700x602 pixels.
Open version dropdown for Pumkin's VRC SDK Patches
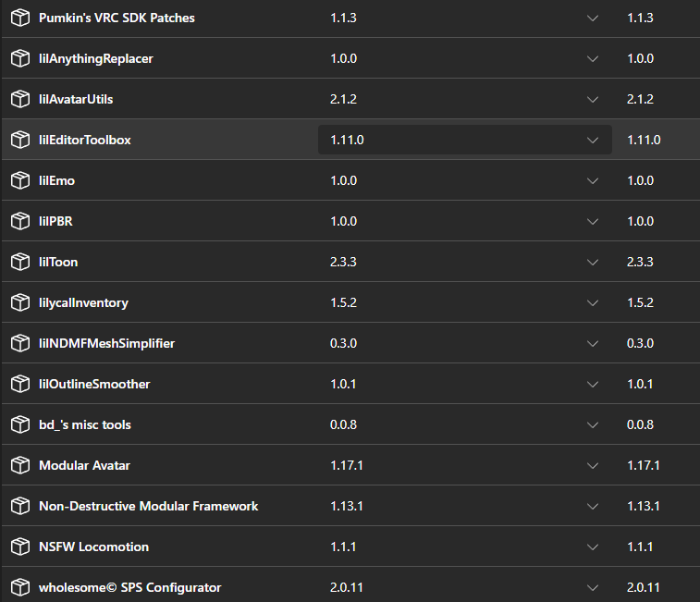(465, 18)
